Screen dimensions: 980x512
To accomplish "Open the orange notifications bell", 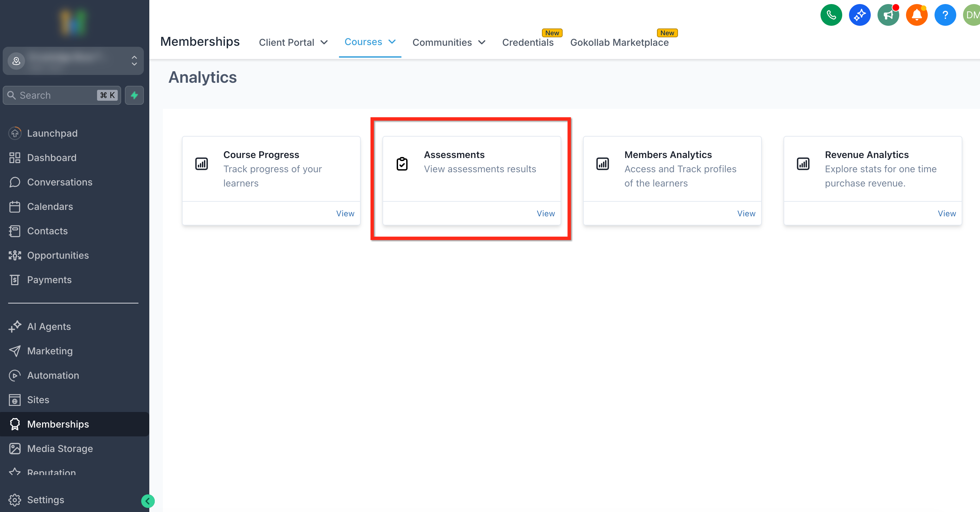I will click(x=917, y=15).
